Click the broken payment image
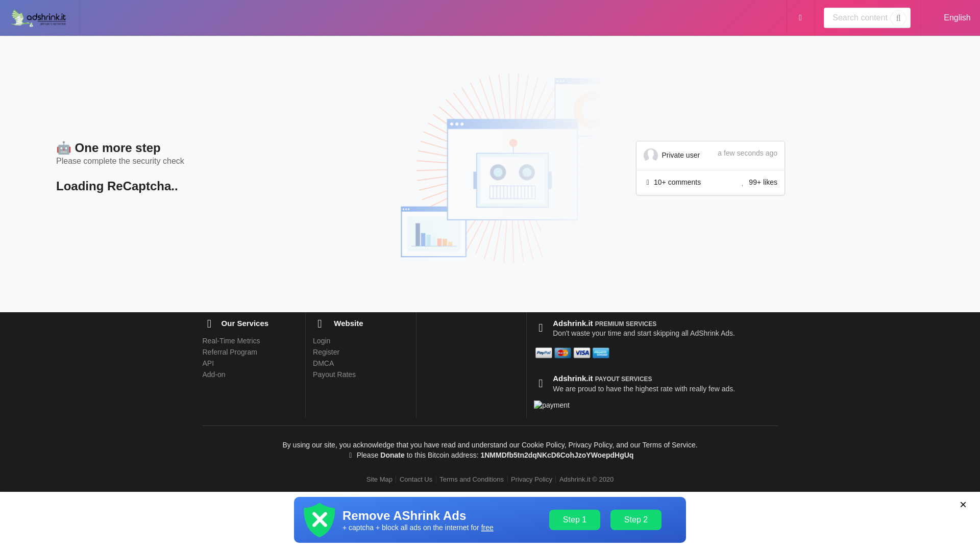This screenshot has height=551, width=980. 552,405
